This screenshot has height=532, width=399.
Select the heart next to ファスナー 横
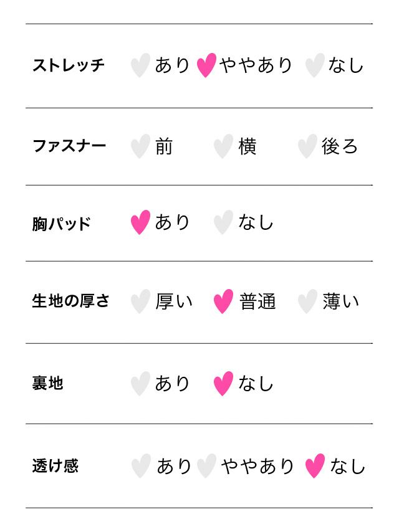tap(223, 146)
